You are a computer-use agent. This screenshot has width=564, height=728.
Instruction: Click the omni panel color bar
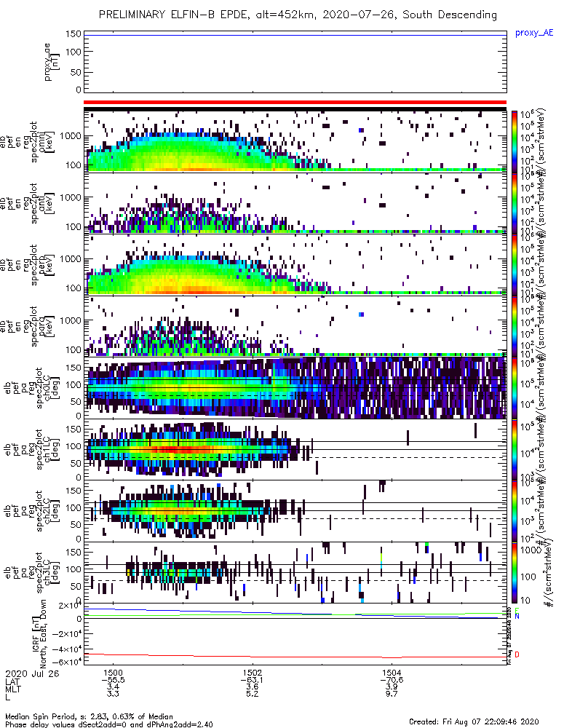[x=515, y=141]
